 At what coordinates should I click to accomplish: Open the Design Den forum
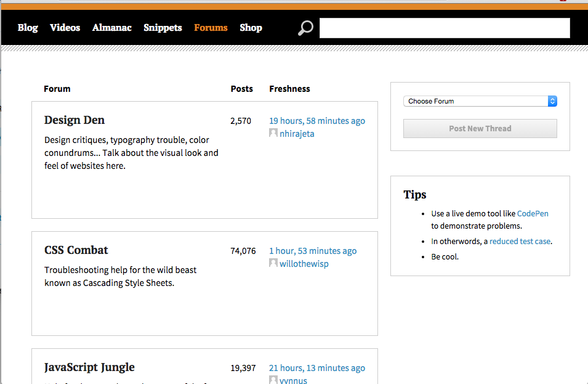[x=75, y=120]
